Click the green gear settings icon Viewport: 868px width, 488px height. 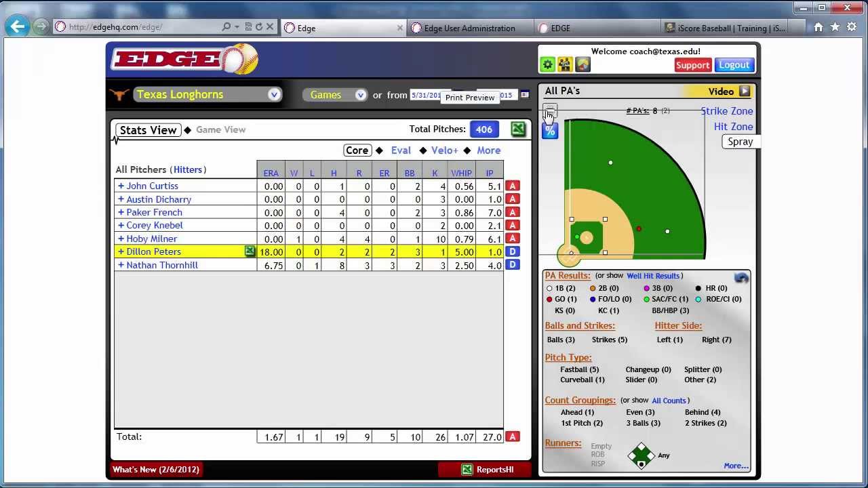[548, 65]
